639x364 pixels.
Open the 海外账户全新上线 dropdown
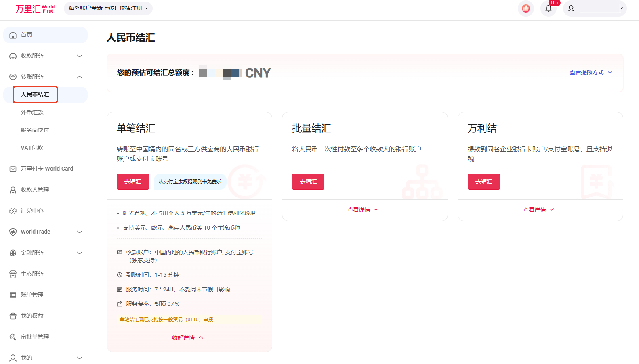(x=108, y=8)
